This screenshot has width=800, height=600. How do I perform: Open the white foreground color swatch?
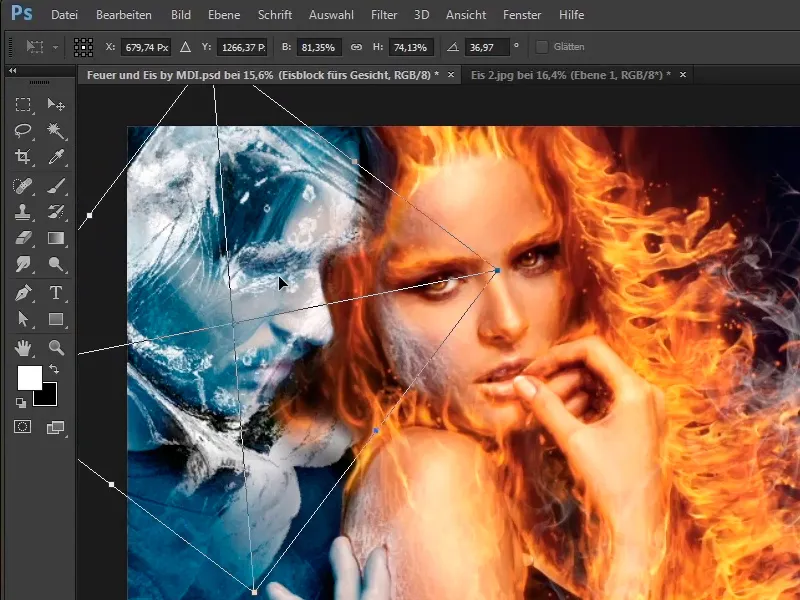tap(30, 378)
